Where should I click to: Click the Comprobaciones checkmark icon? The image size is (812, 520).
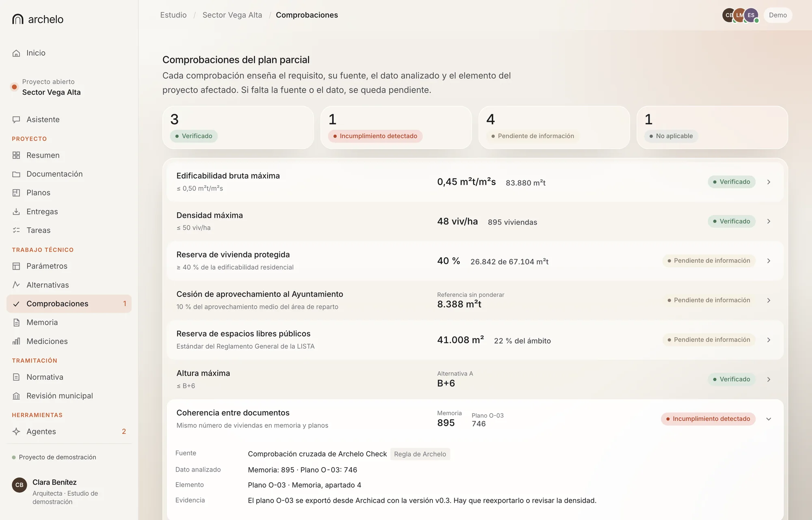tap(16, 304)
